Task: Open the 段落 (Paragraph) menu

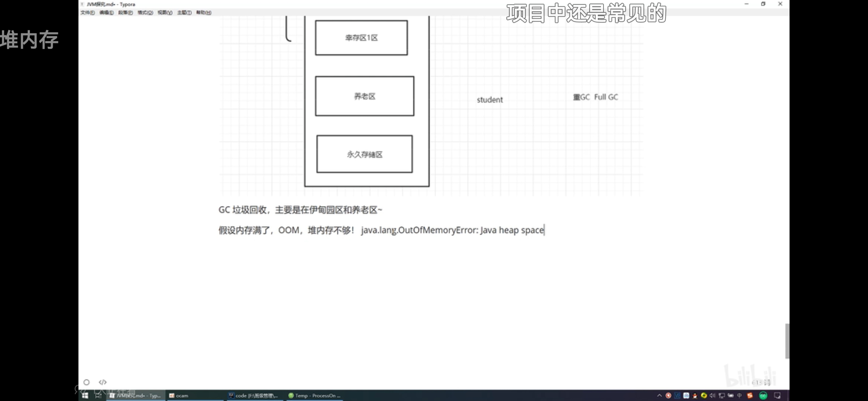Action: pos(125,13)
